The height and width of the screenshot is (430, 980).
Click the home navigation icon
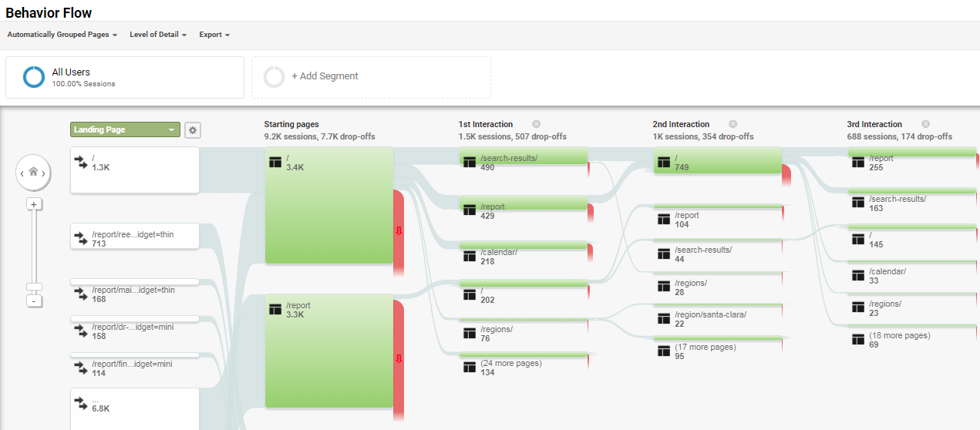33,173
